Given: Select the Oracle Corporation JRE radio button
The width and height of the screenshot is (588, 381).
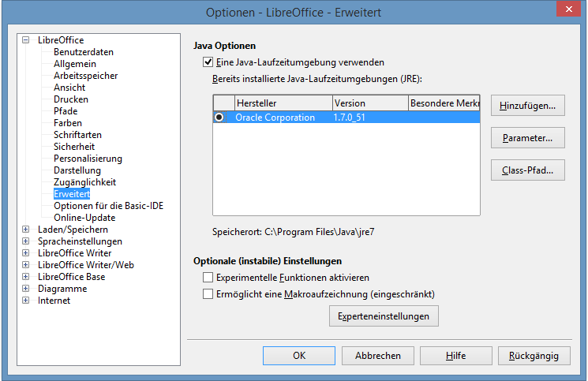Looking at the screenshot, I should click(x=219, y=118).
